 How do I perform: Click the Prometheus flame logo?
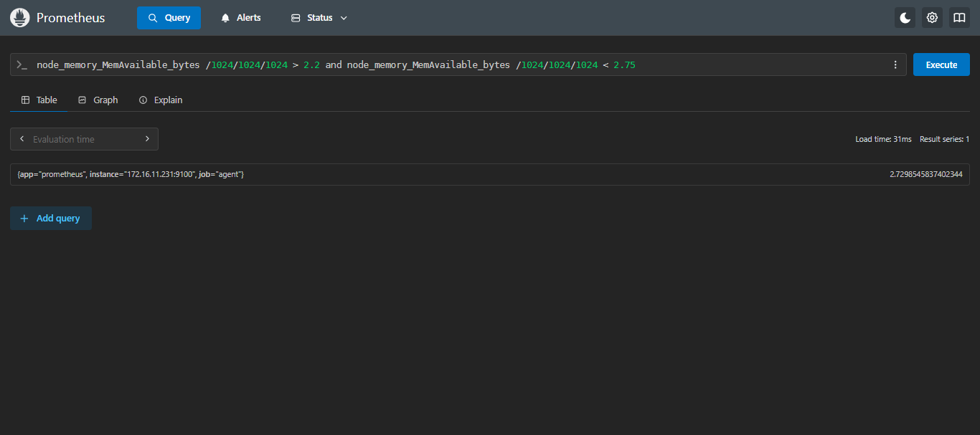pyautogui.click(x=20, y=18)
